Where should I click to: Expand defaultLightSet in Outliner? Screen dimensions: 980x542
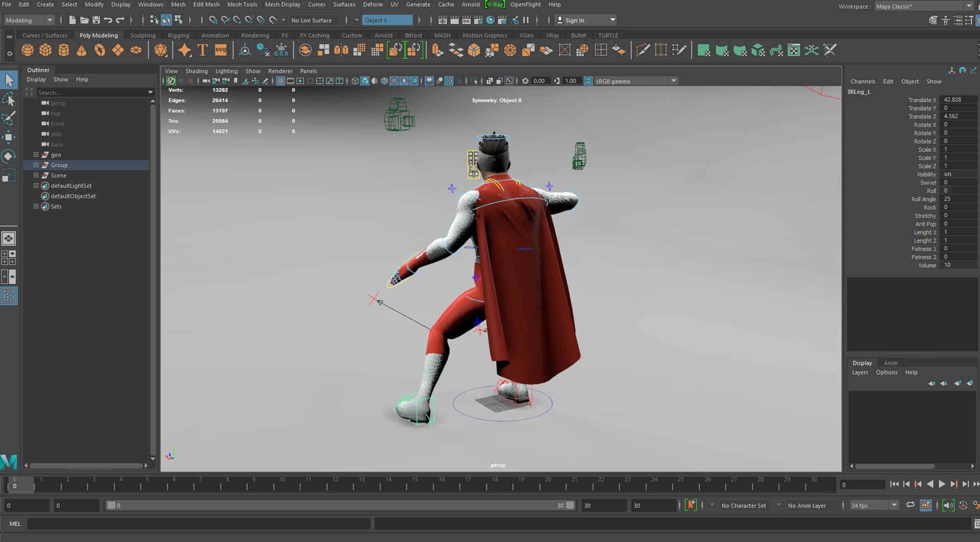pos(36,186)
